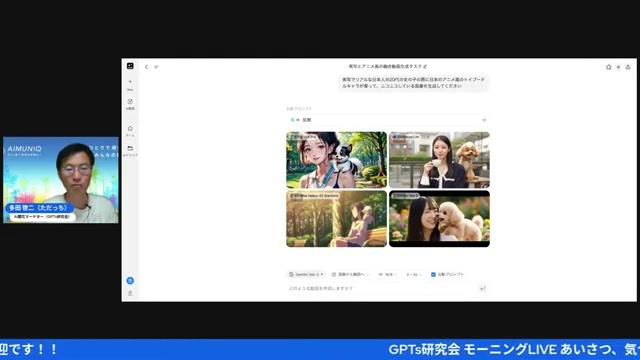Open the Gemini model selector dropdown
This screenshot has height=360, width=640.
coord(307,275)
